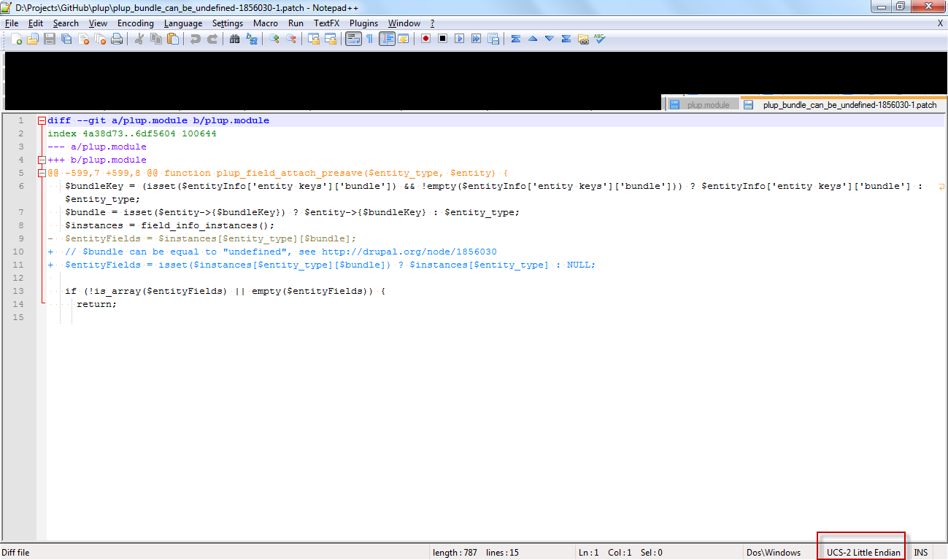948x560 pixels.
Task: Click the synchronize vertical scrolling icon
Action: (313, 39)
